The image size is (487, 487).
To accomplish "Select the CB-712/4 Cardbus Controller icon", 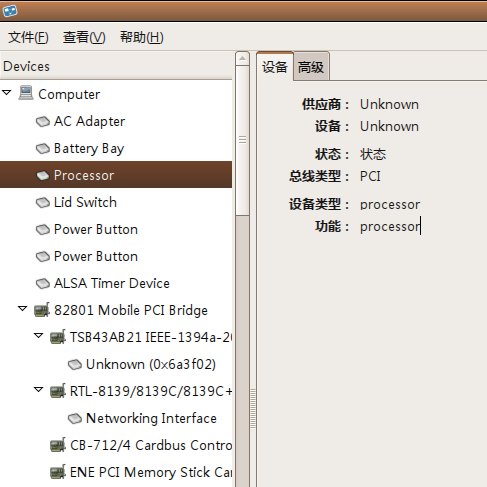I will point(58,445).
